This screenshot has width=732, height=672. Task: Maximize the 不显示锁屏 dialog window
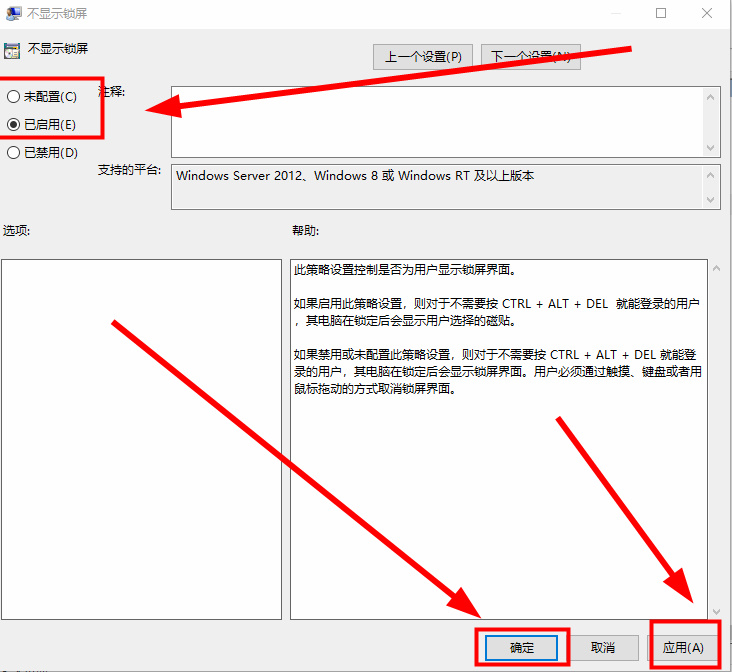[x=661, y=13]
